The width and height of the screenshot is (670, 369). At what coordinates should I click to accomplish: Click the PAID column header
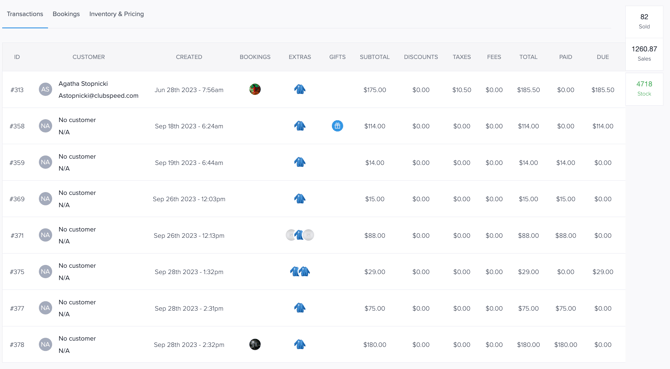pyautogui.click(x=566, y=57)
